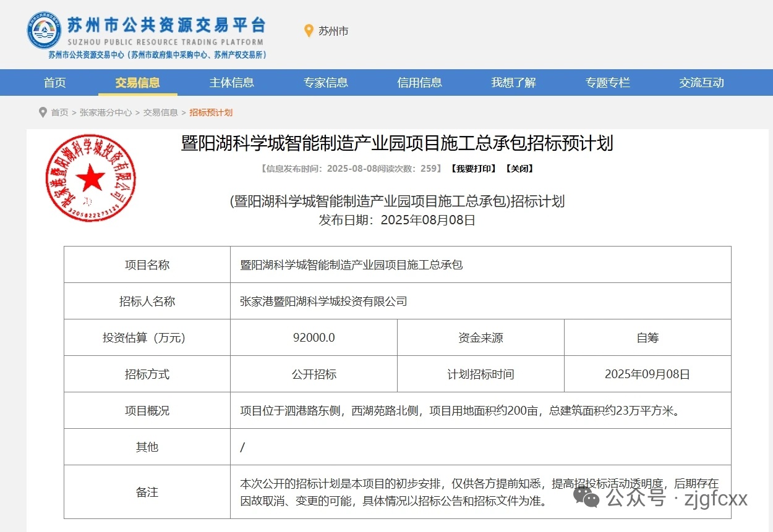Click the 本次公开的招标计划 remark text
The image size is (773, 532).
coord(479,492)
